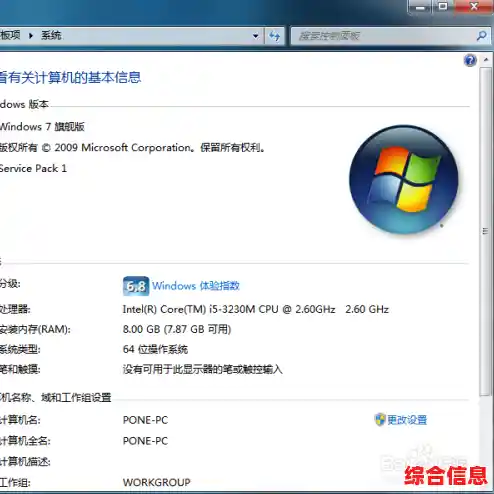Viewport: 494px width, 494px height.
Task: Select the Windows 7 旗舰版 edition text
Action: click(x=42, y=127)
